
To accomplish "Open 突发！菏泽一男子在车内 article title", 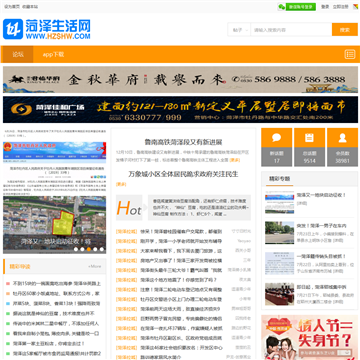I will 321,226.
